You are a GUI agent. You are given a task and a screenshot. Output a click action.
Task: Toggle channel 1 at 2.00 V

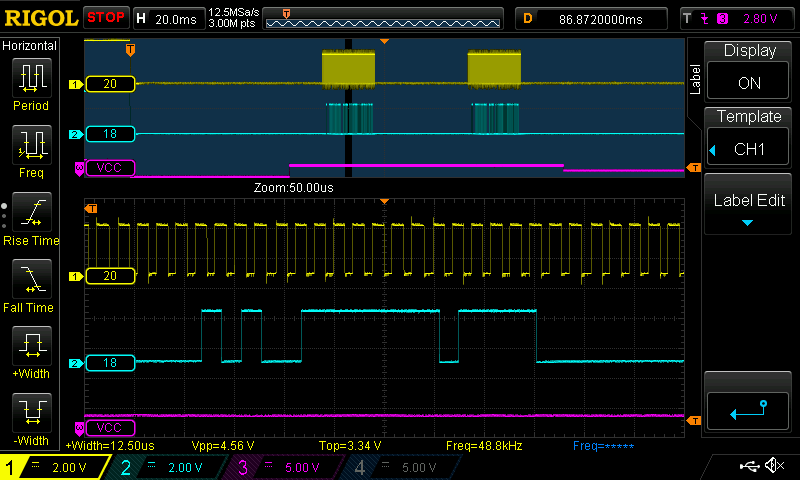tap(55, 467)
